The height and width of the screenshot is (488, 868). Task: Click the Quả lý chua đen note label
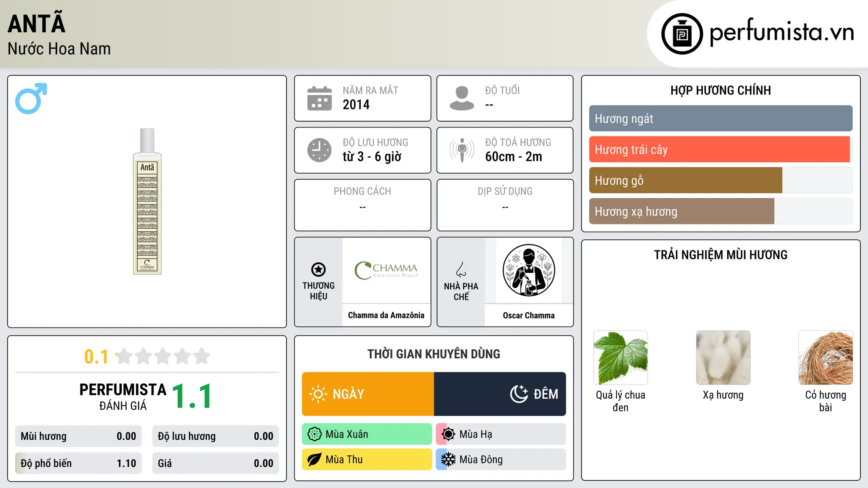point(620,401)
